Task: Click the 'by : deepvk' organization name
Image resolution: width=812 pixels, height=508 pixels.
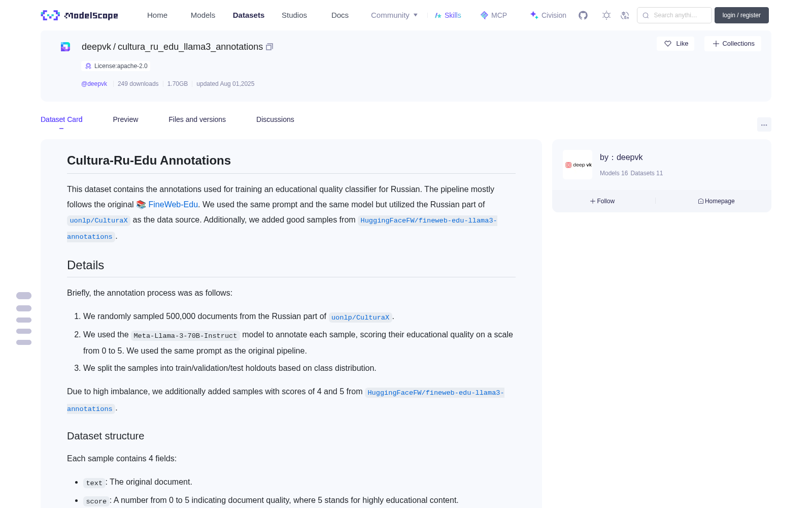Action: coord(621,157)
